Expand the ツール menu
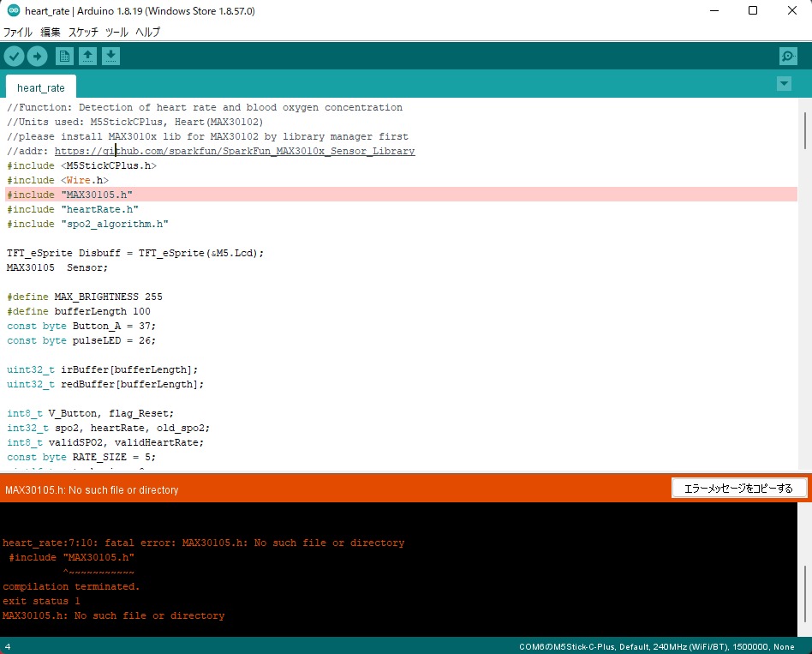 tap(116, 32)
